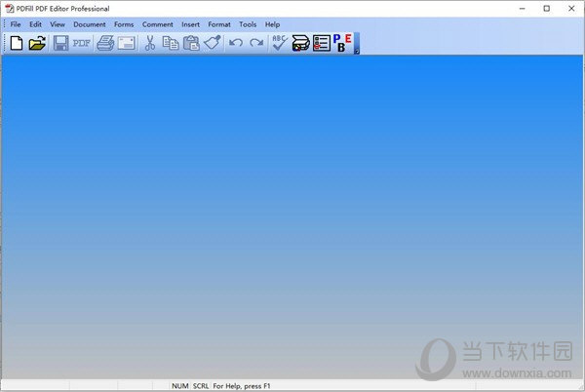Create a new blank document
585x392 pixels.
pos(17,43)
